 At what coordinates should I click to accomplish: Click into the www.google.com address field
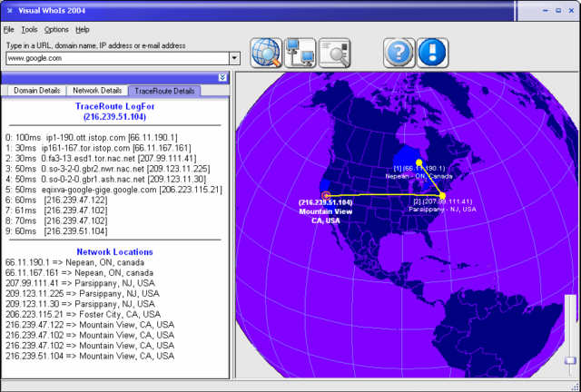tap(118, 58)
